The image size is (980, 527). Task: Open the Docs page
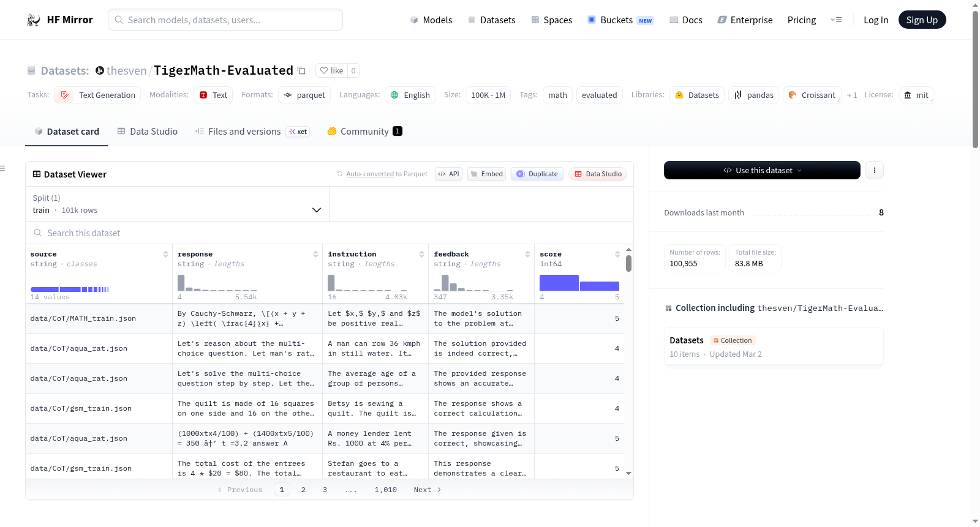tap(686, 20)
